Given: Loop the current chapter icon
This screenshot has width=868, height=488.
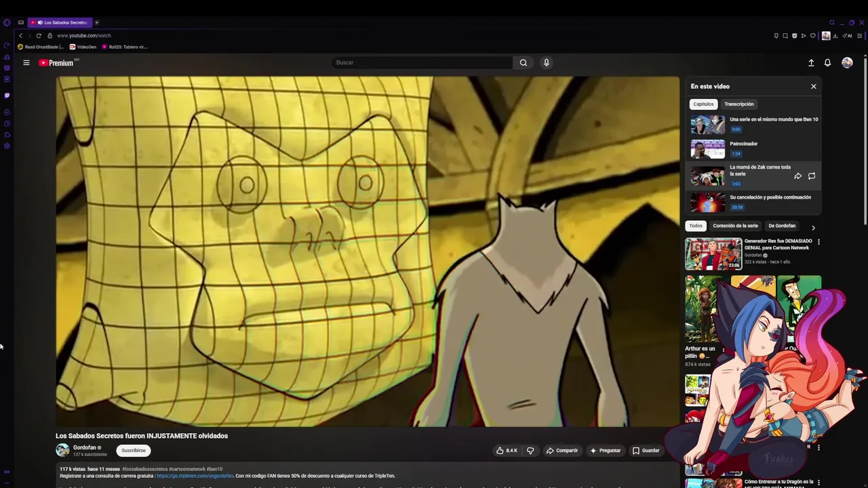Looking at the screenshot, I should pos(812,176).
